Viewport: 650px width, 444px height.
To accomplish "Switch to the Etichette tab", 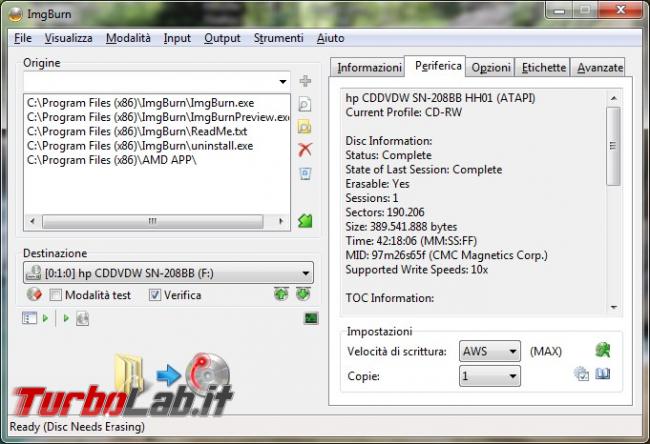I will click(543, 68).
